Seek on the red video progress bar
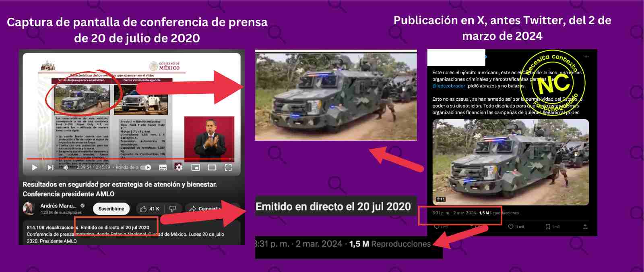 tap(131, 159)
